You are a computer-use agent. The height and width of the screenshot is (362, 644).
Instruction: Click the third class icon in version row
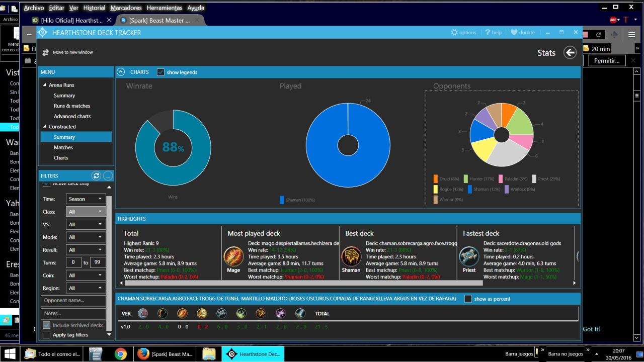(182, 313)
